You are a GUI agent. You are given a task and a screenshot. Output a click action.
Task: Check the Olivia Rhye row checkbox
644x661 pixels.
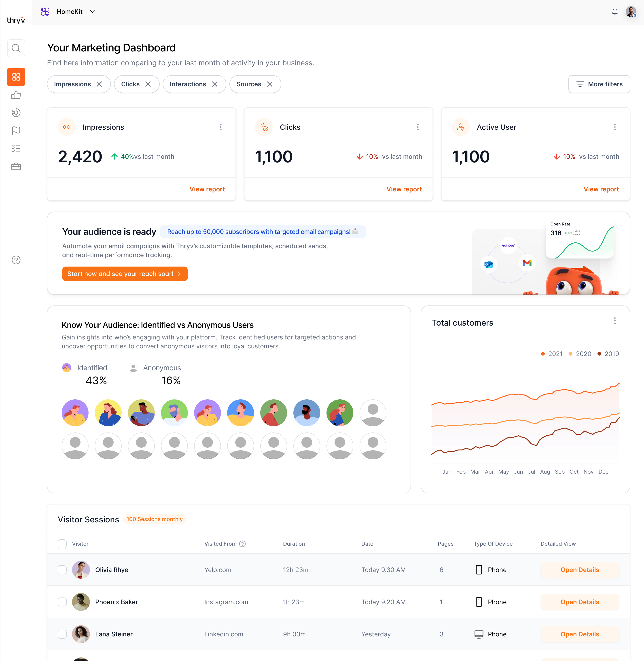point(62,570)
